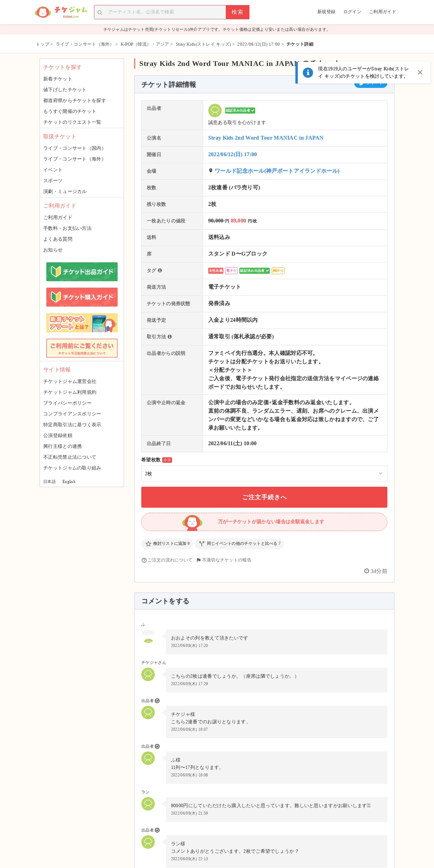Screen dimensions: 434x868
Task: Open 新規登録 in header
Action: [326, 12]
